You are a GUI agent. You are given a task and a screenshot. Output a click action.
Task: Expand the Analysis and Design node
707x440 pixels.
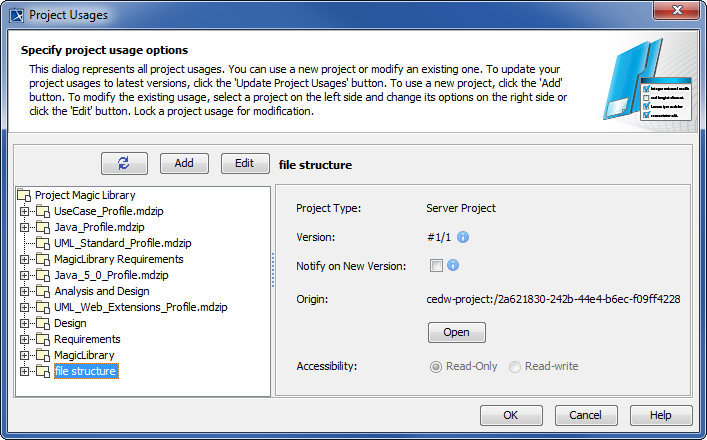[24, 291]
